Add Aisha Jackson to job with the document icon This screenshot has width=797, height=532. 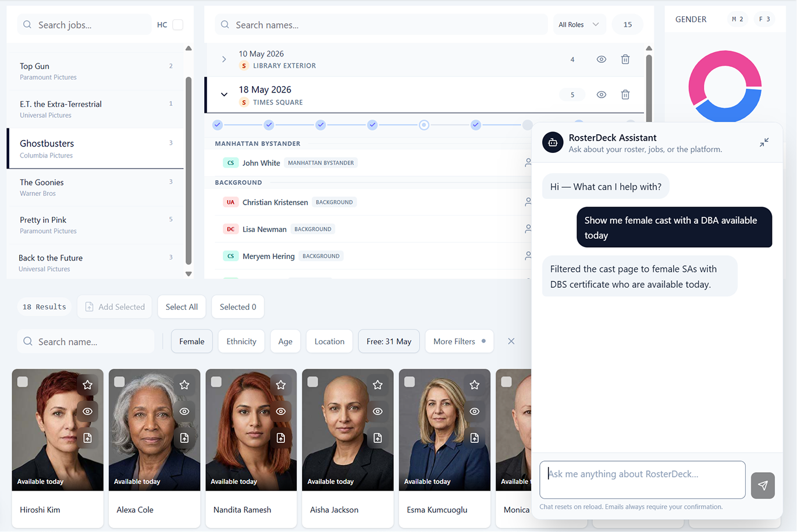pos(378,438)
